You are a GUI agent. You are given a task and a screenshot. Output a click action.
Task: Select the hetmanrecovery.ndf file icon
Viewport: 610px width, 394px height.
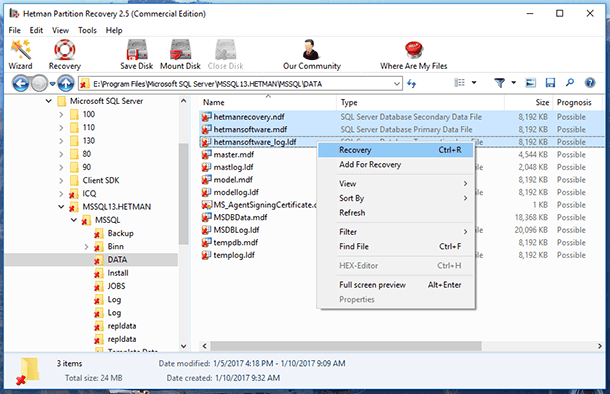pos(206,117)
